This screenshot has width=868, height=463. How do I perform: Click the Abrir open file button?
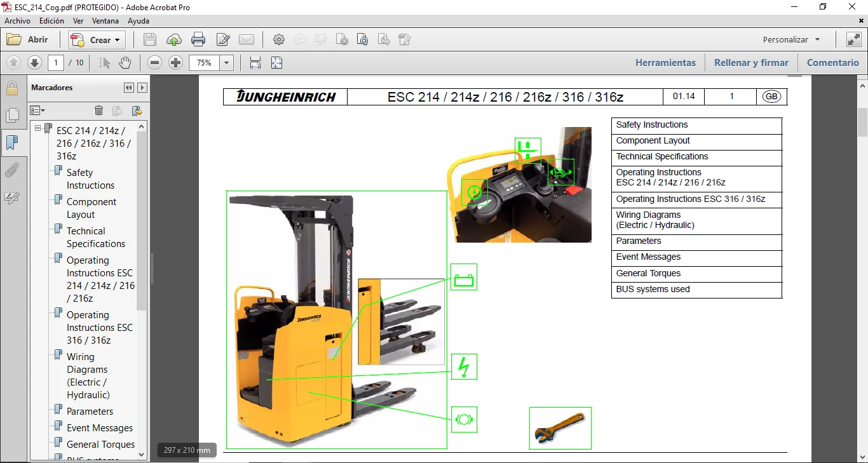pos(28,40)
